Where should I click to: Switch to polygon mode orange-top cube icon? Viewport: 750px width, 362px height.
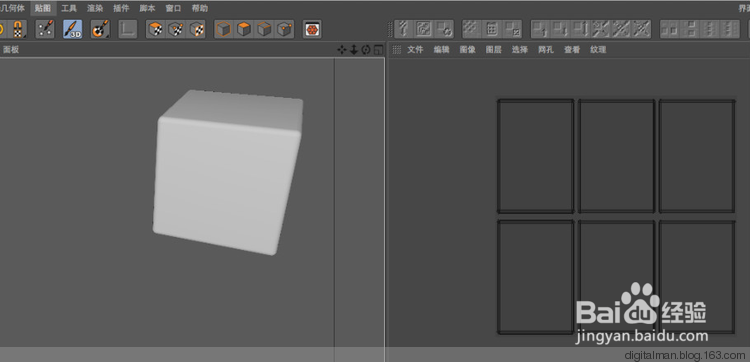pyautogui.click(x=244, y=29)
